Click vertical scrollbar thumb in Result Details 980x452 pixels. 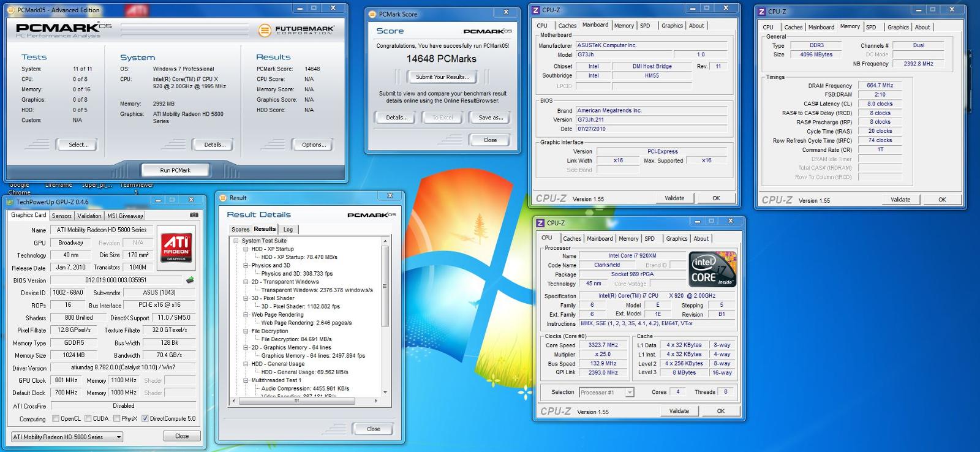(385, 285)
